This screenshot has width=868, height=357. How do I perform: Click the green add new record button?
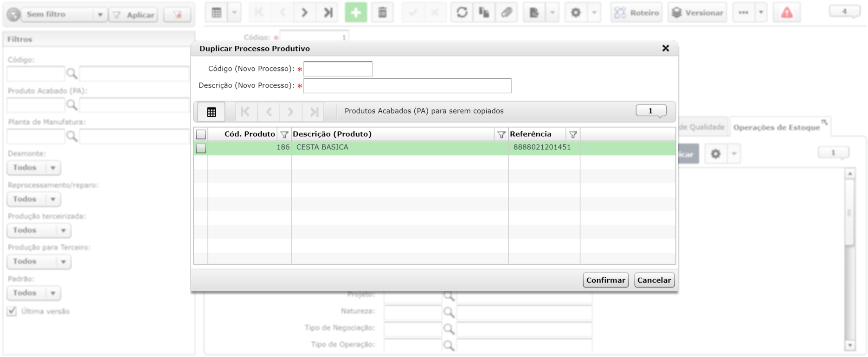tap(356, 13)
